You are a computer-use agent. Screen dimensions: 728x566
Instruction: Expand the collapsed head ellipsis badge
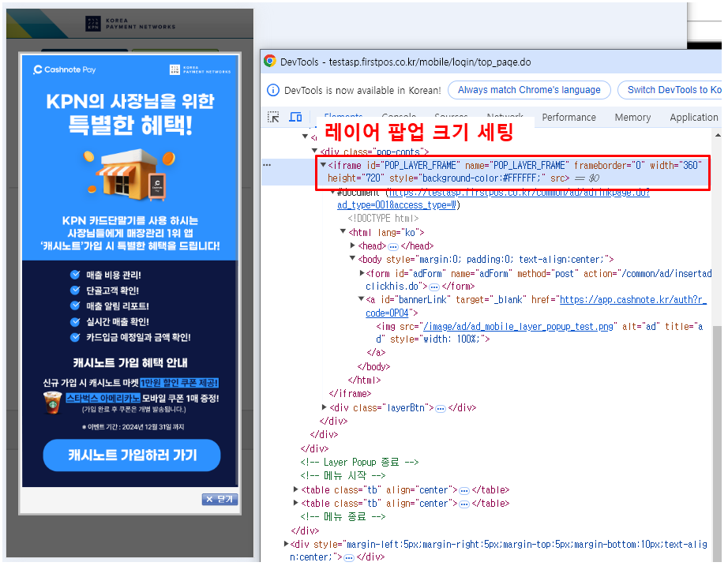(x=392, y=246)
